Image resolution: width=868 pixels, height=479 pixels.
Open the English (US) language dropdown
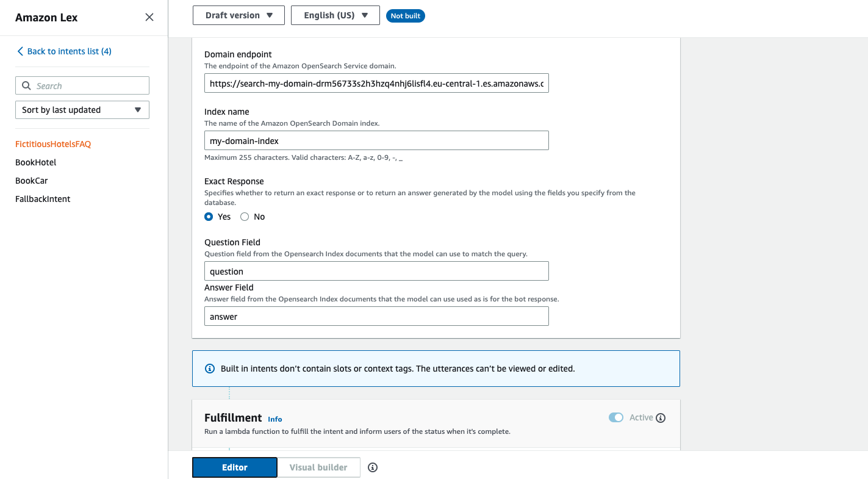[335, 15]
